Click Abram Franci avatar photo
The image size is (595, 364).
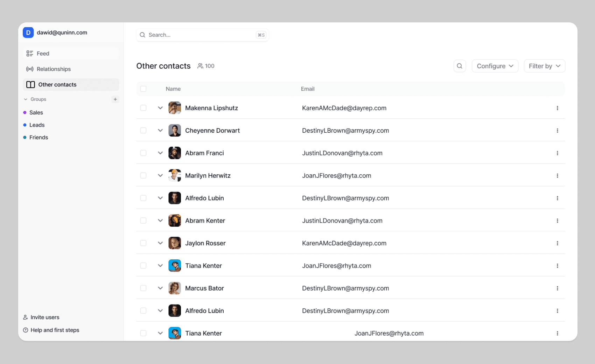[x=175, y=153]
